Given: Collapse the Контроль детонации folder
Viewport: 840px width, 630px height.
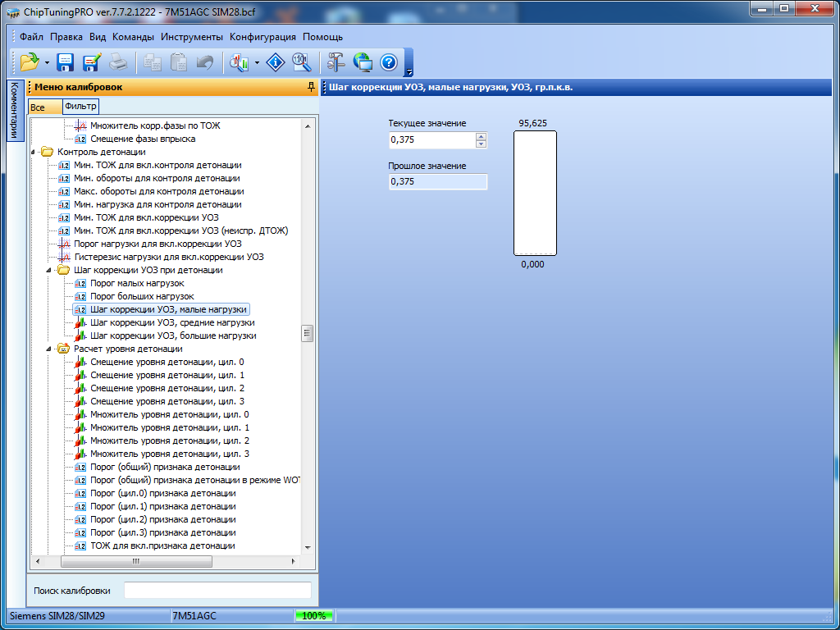Looking at the screenshot, I should tap(34, 153).
